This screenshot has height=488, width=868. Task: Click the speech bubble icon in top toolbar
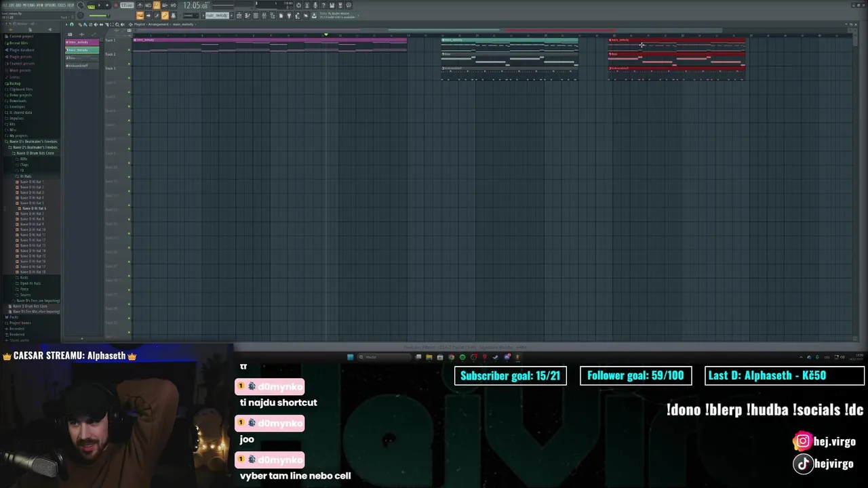point(349,5)
